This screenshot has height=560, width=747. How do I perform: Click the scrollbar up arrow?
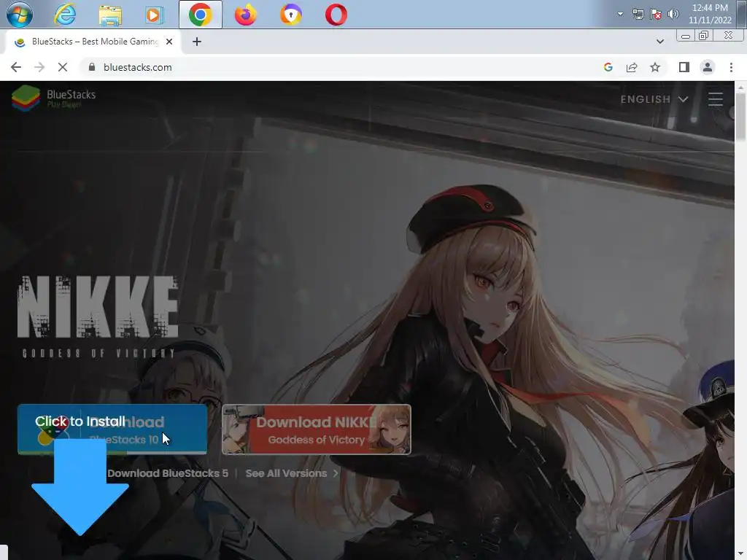tap(740, 86)
